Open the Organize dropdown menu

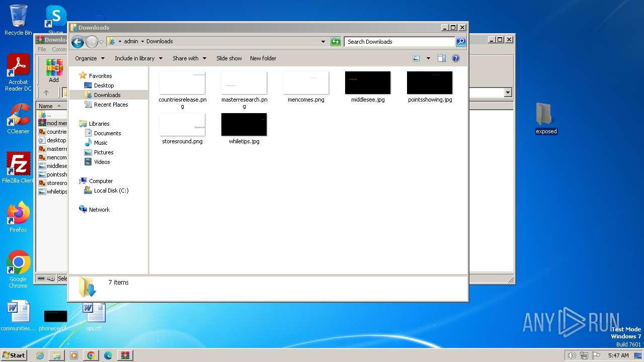point(90,58)
